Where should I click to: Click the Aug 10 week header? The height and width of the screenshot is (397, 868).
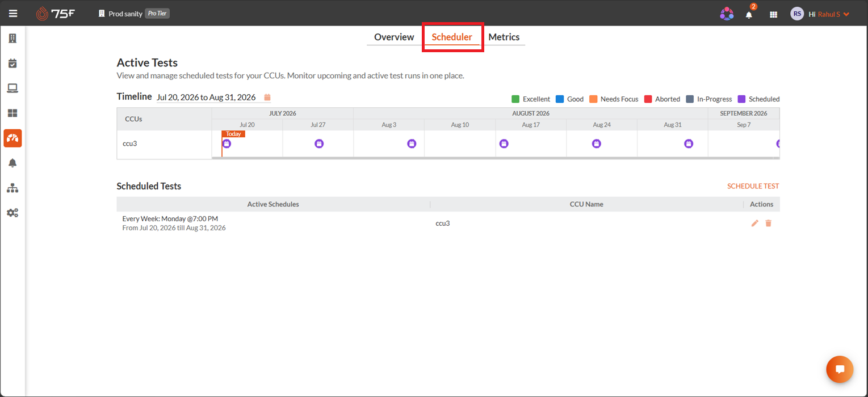(x=460, y=125)
